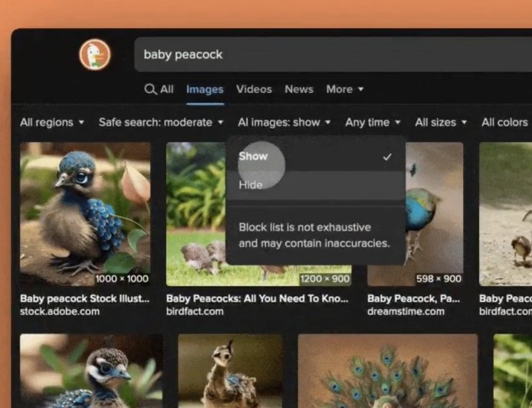Choose Show in AI images menu

click(x=316, y=156)
